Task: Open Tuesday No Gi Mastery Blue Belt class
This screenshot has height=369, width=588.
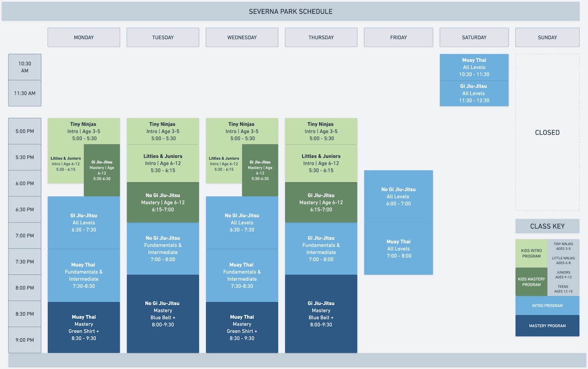Action: [163, 314]
